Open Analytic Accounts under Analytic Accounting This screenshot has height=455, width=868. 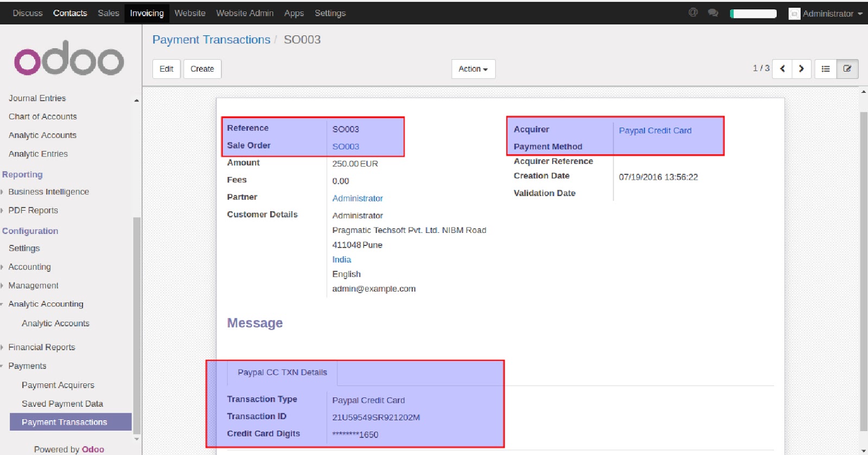click(x=55, y=323)
